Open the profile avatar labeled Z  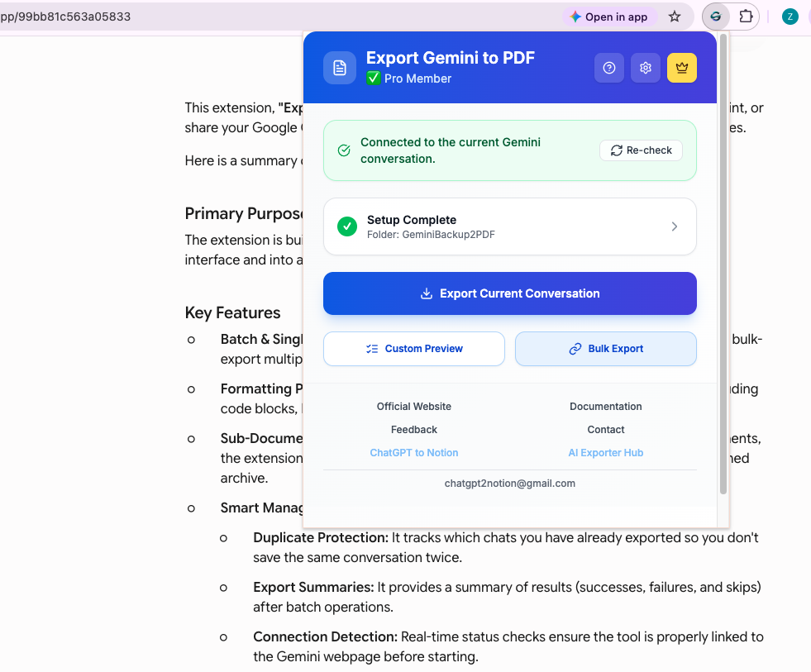coord(790,17)
